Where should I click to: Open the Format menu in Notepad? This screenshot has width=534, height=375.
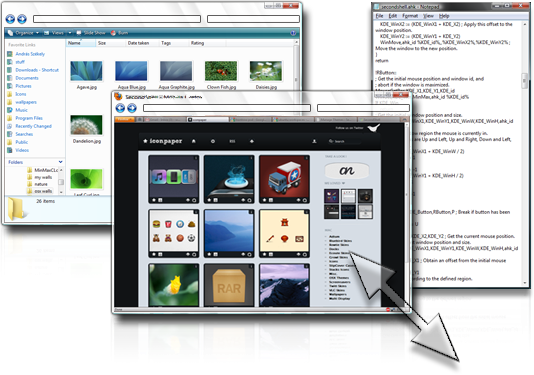[410, 16]
